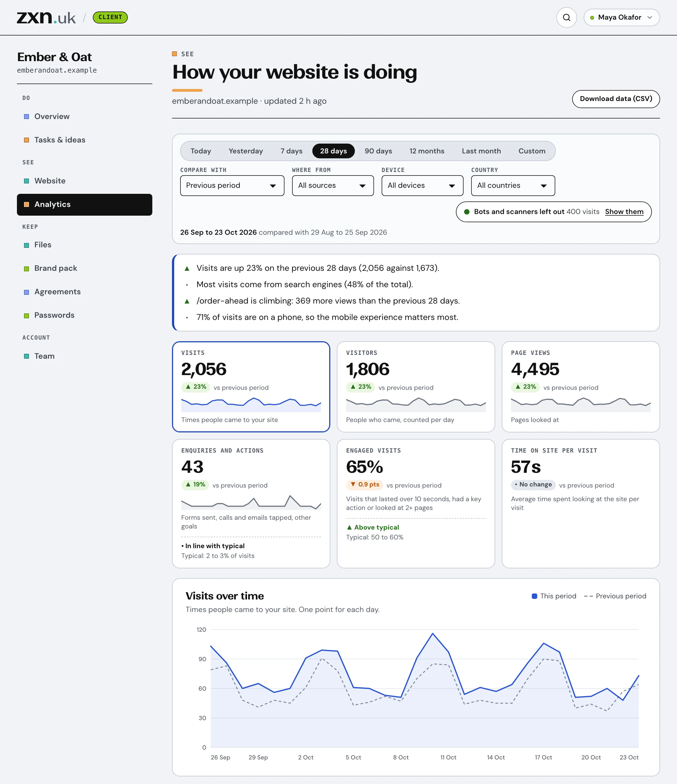Viewport: 677px width, 784px height.
Task: Click the This period legend swatch
Action: tap(534, 596)
